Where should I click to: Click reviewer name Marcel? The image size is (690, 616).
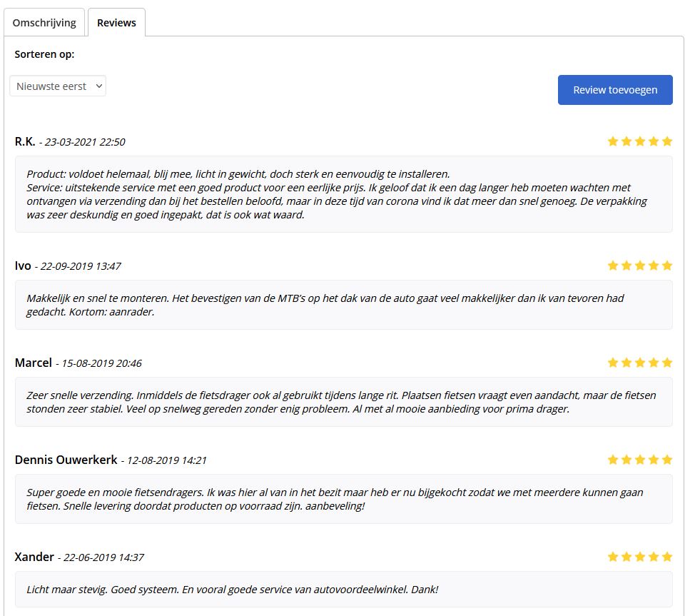click(x=34, y=363)
